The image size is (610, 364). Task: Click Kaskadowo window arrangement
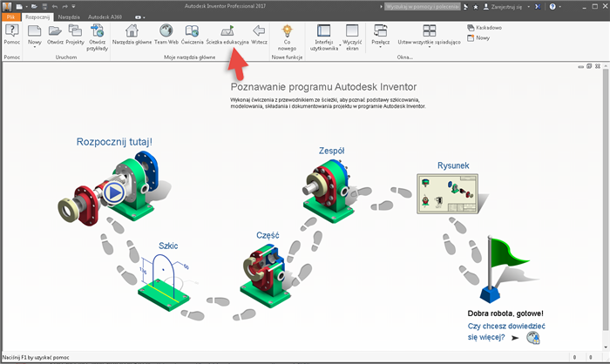coord(485,28)
